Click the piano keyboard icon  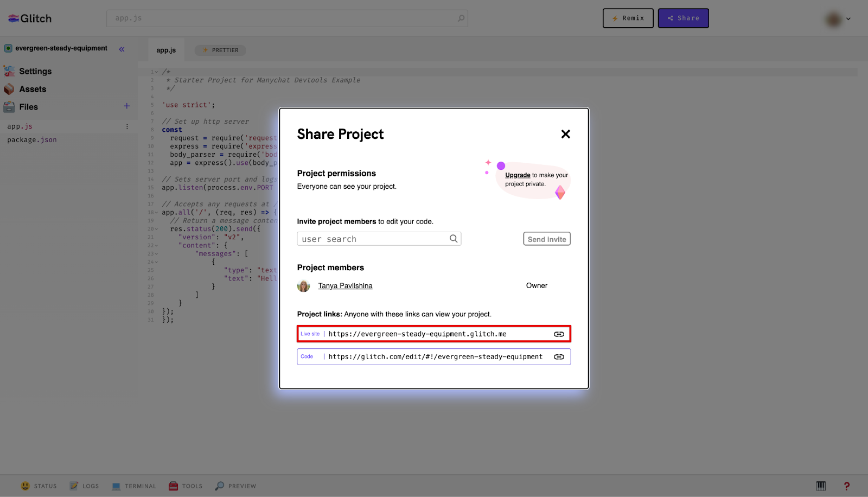pos(821,486)
